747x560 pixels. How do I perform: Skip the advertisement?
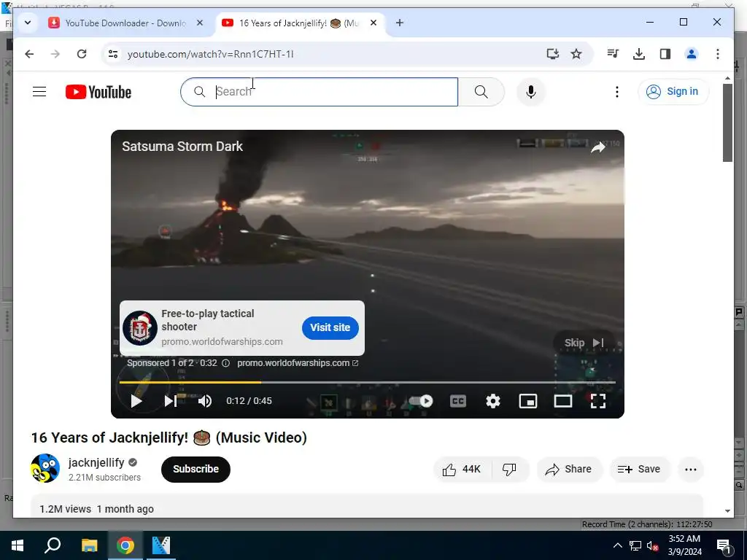584,343
